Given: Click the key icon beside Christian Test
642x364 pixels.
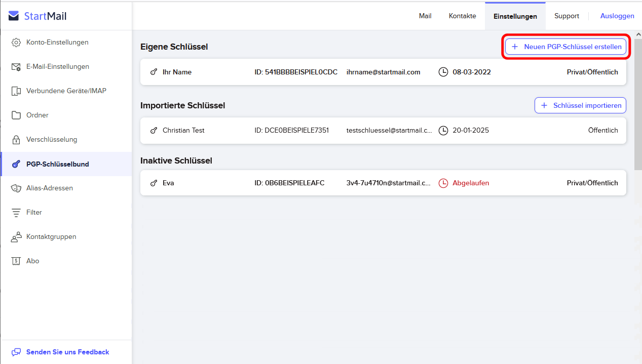Looking at the screenshot, I should pyautogui.click(x=154, y=131).
